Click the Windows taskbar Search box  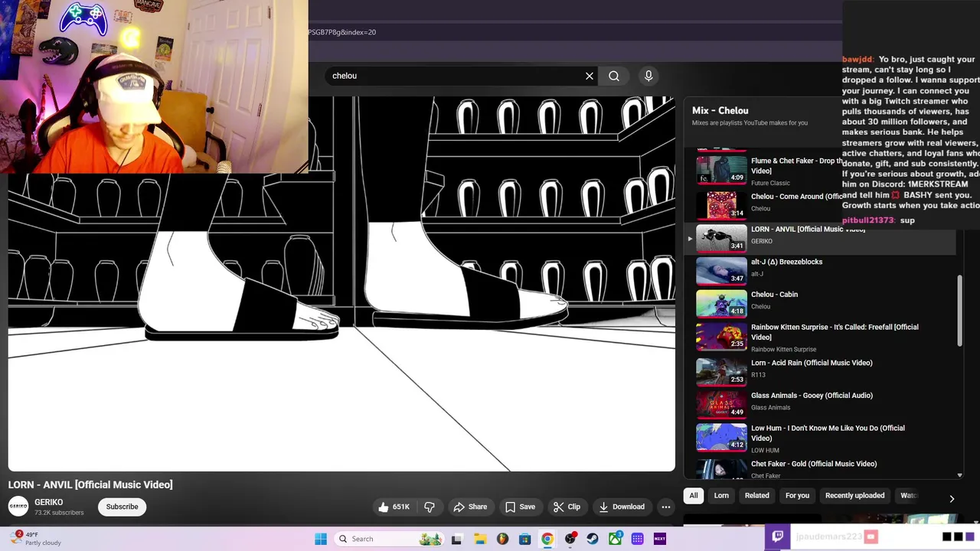pyautogui.click(x=388, y=539)
